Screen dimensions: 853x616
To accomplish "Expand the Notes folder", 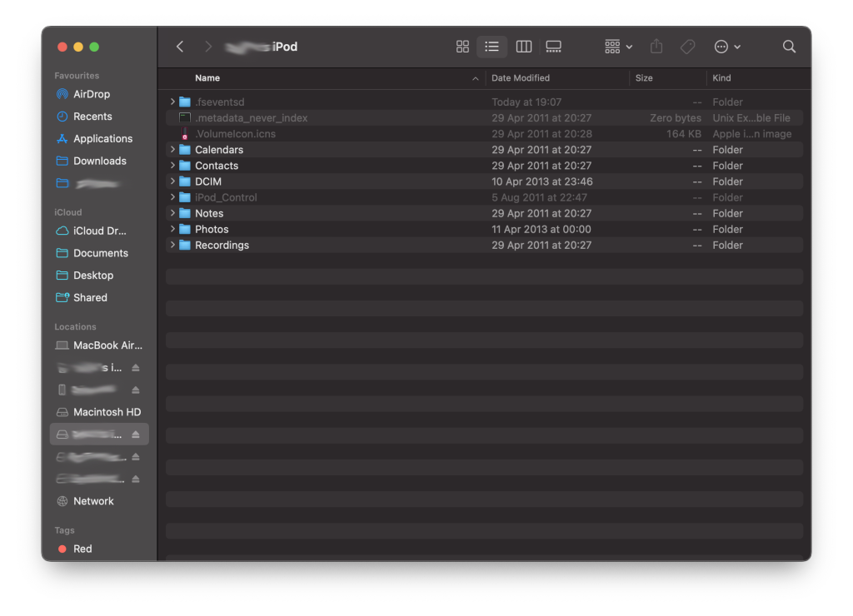I will coord(172,213).
